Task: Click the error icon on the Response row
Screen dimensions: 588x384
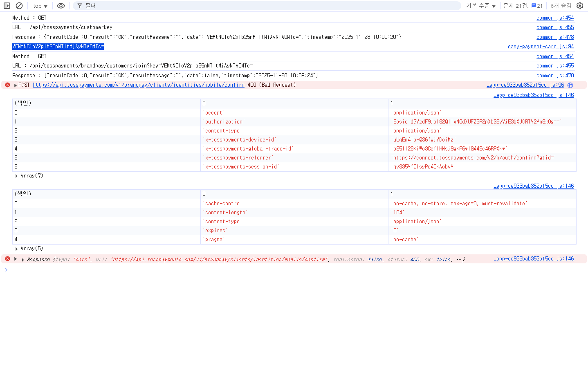Action: (7, 259)
